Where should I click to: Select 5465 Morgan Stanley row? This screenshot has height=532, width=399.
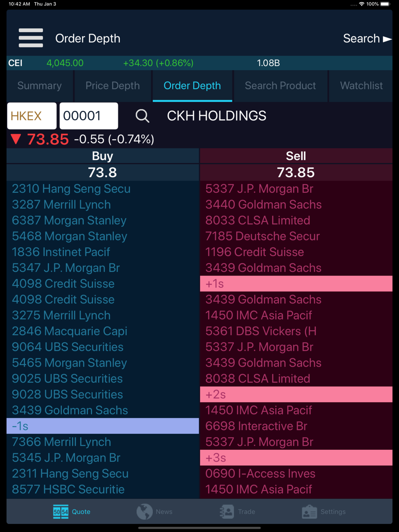[103, 363]
